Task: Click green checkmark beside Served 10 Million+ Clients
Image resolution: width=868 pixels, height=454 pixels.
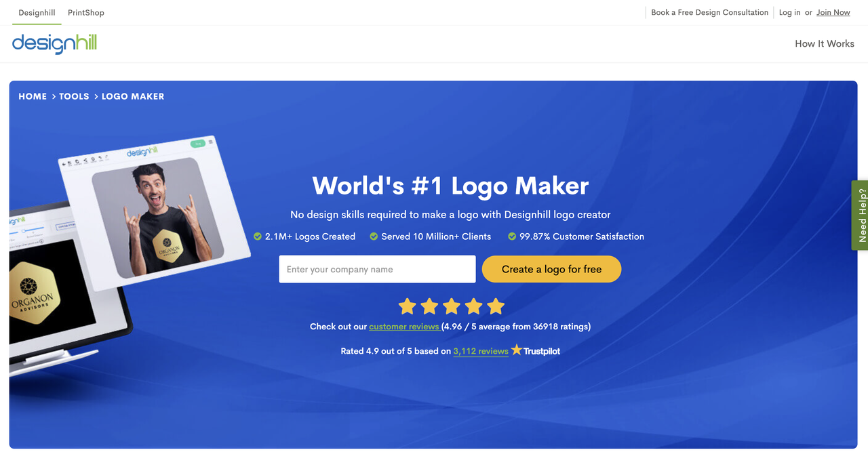Action: point(374,236)
